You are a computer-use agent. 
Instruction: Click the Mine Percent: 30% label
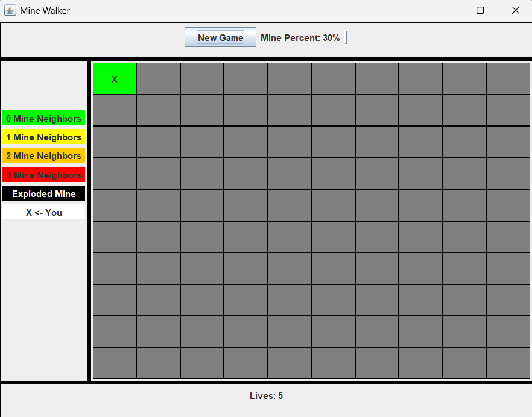(x=300, y=38)
